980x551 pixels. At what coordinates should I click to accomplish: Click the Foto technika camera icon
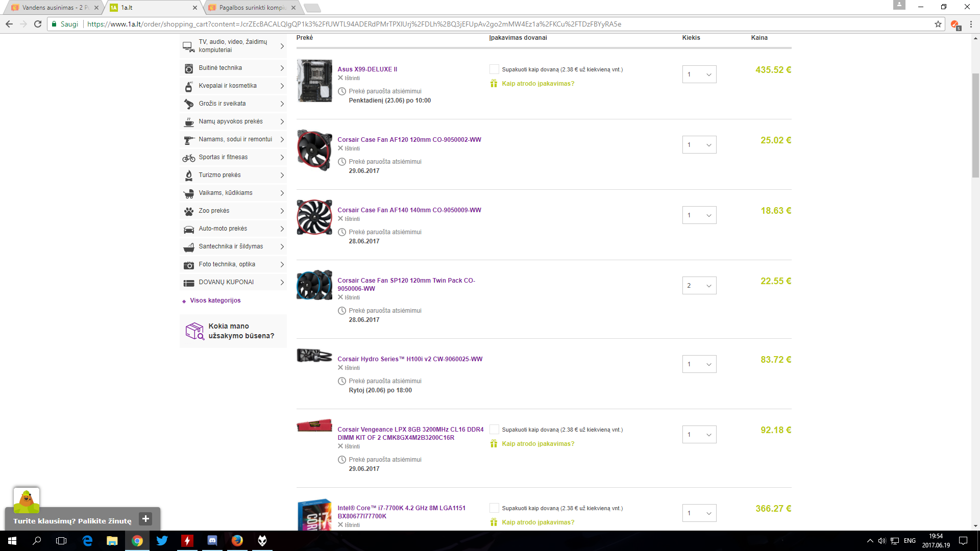tap(189, 265)
